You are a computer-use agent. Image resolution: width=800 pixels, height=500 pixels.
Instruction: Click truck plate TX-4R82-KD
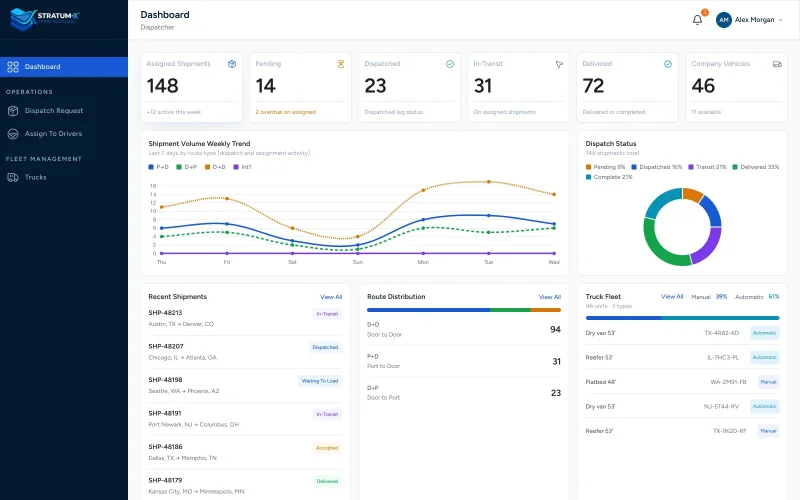(x=721, y=333)
